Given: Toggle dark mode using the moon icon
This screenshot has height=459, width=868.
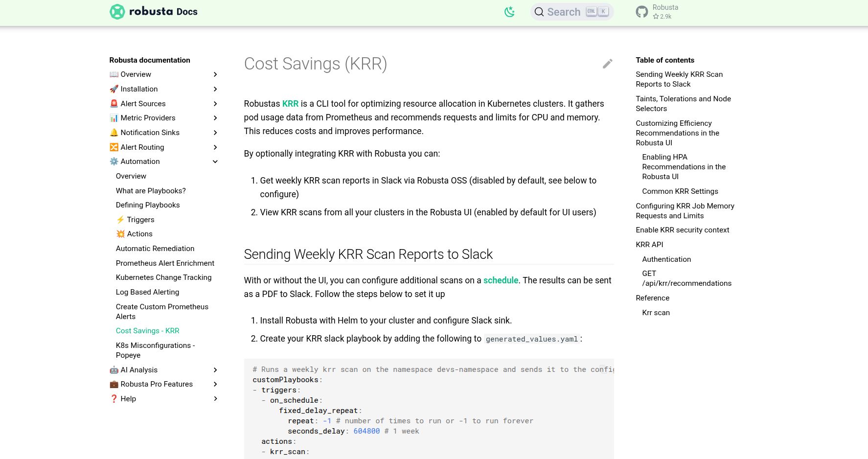Looking at the screenshot, I should [x=509, y=12].
